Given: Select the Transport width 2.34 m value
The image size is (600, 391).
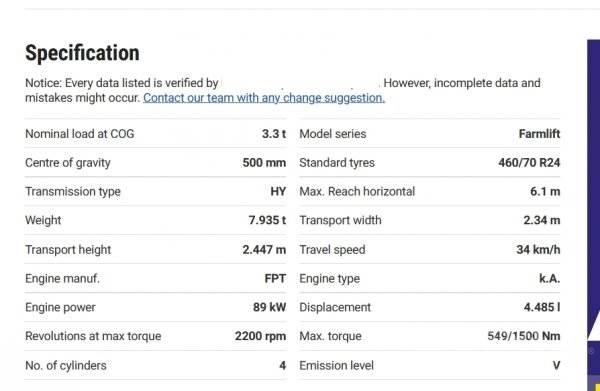Looking at the screenshot, I should click(x=541, y=220).
